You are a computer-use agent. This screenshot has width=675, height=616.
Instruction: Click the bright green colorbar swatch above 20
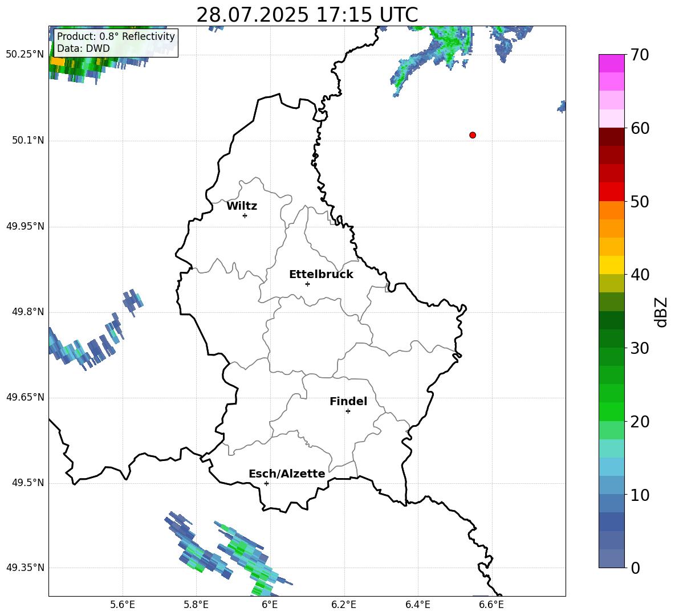coord(612,411)
